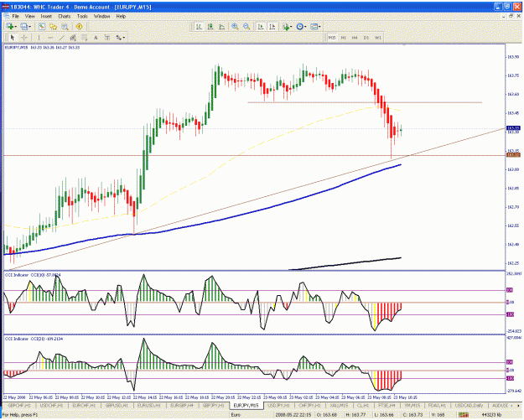Open the Insert menu
524x420 pixels.
point(46,16)
